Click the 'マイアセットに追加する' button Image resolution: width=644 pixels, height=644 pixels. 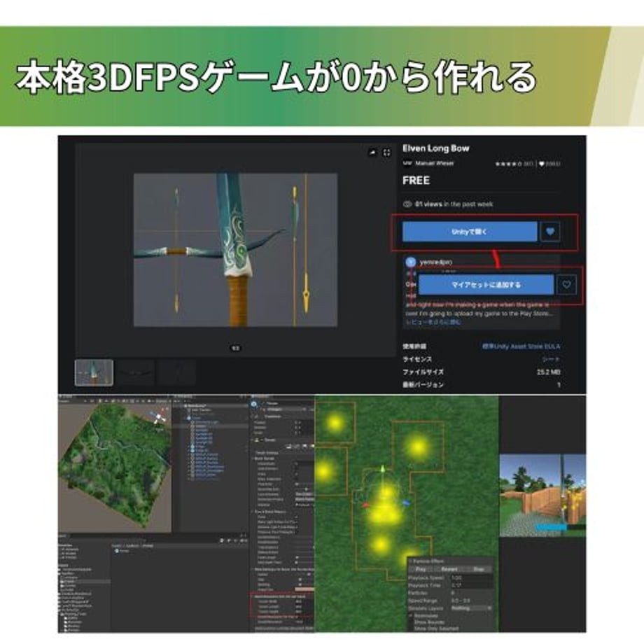[x=486, y=285]
